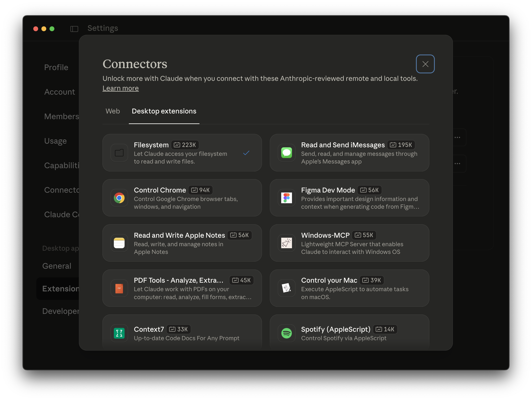The height and width of the screenshot is (400, 532).
Task: Click the Context7 extension icon
Action: (x=119, y=333)
